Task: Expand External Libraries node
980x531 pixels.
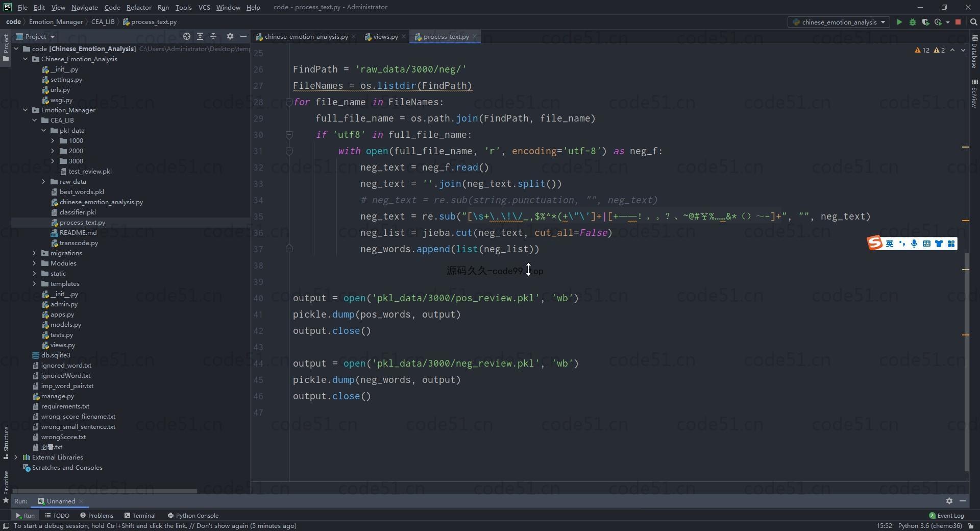Action: click(x=16, y=457)
